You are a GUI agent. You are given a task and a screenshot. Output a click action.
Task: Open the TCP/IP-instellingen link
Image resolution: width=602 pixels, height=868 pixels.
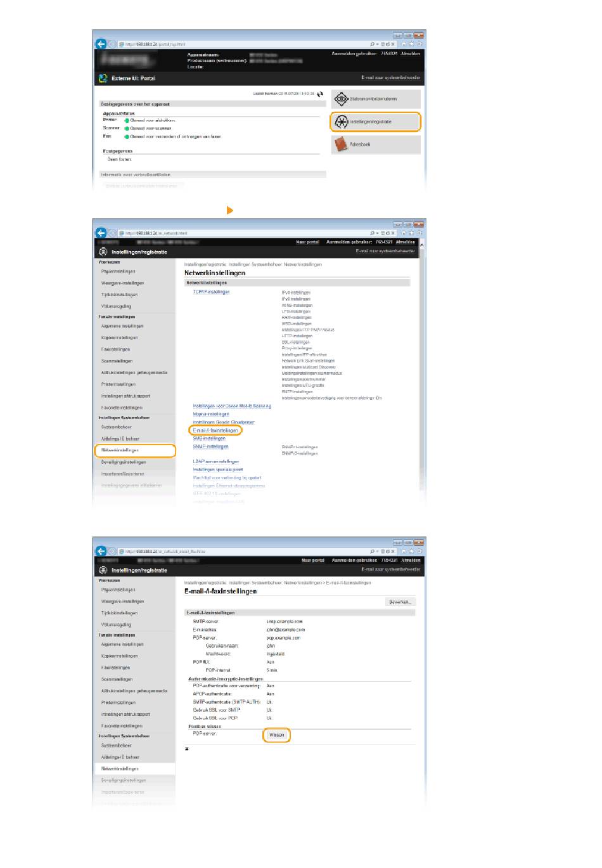(x=211, y=292)
